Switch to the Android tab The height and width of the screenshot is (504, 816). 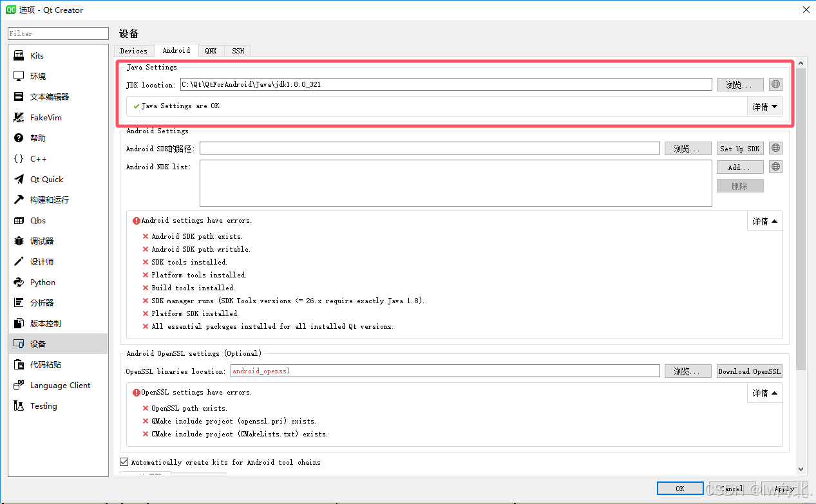point(176,50)
